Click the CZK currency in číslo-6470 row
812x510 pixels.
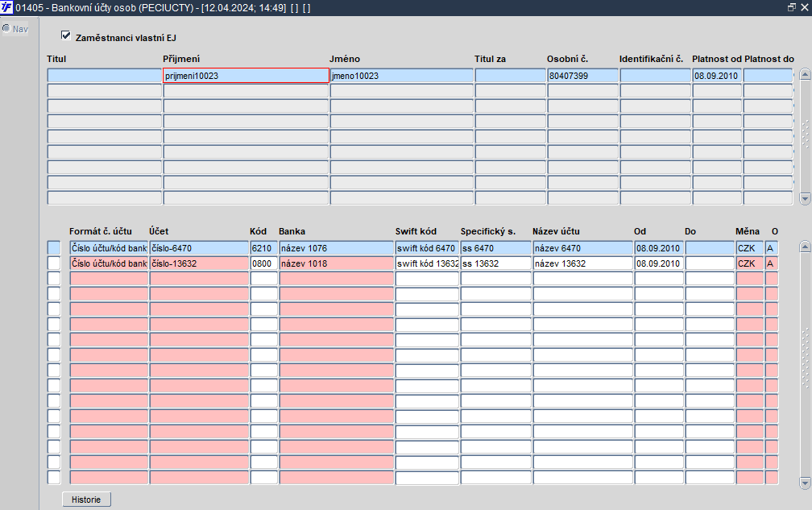tap(750, 248)
